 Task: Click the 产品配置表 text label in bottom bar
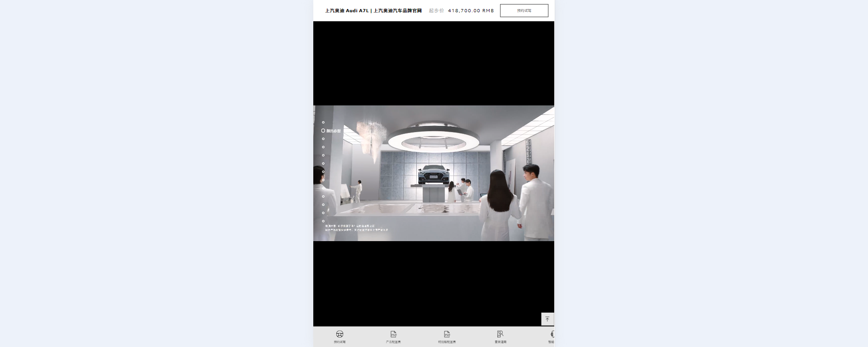pyautogui.click(x=393, y=342)
